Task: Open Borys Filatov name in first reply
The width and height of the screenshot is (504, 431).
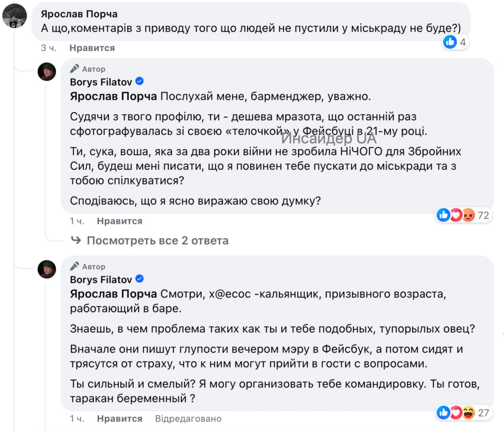Action: pos(101,82)
